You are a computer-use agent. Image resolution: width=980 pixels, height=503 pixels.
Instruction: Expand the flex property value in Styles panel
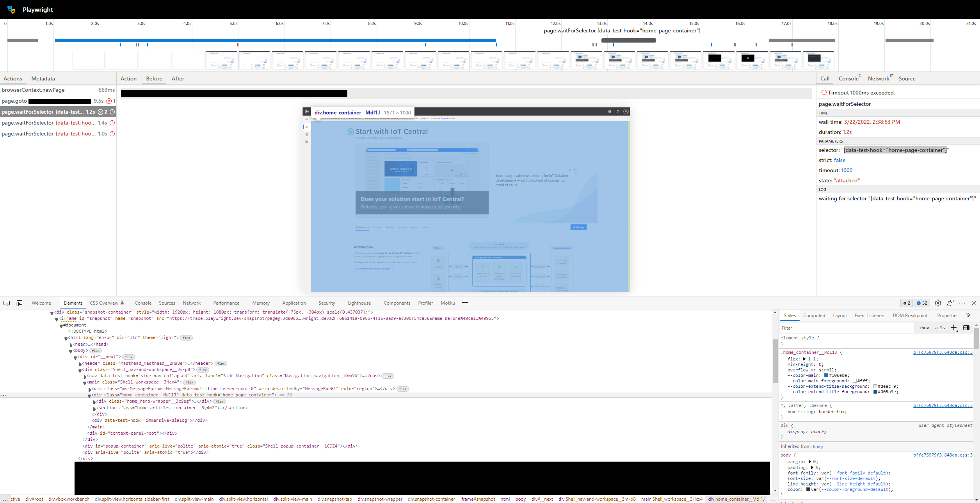coord(805,359)
